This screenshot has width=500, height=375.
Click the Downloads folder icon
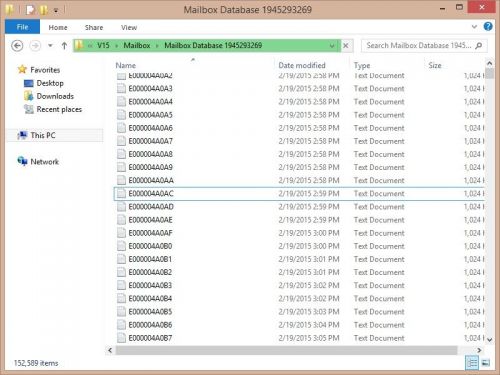pyautogui.click(x=29, y=96)
